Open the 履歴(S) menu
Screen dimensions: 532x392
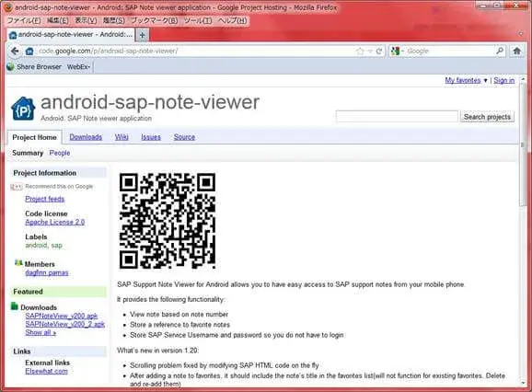(x=113, y=20)
